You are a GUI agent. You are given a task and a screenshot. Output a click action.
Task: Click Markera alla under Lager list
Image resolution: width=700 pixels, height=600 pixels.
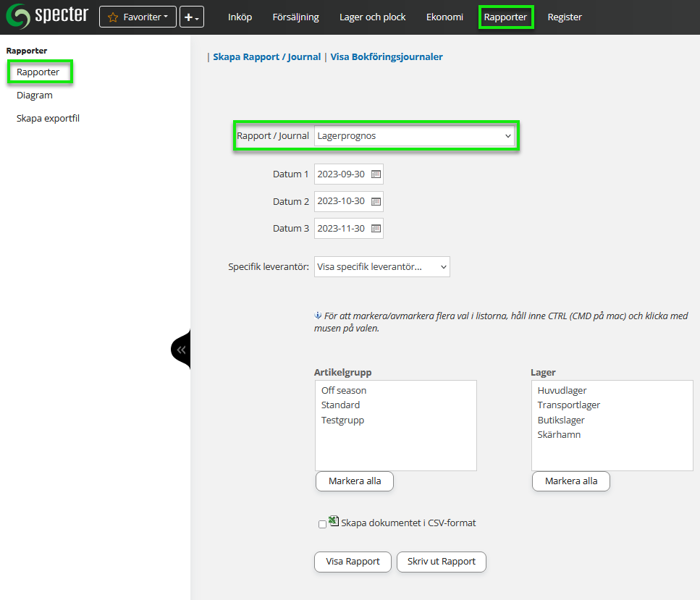tap(570, 481)
